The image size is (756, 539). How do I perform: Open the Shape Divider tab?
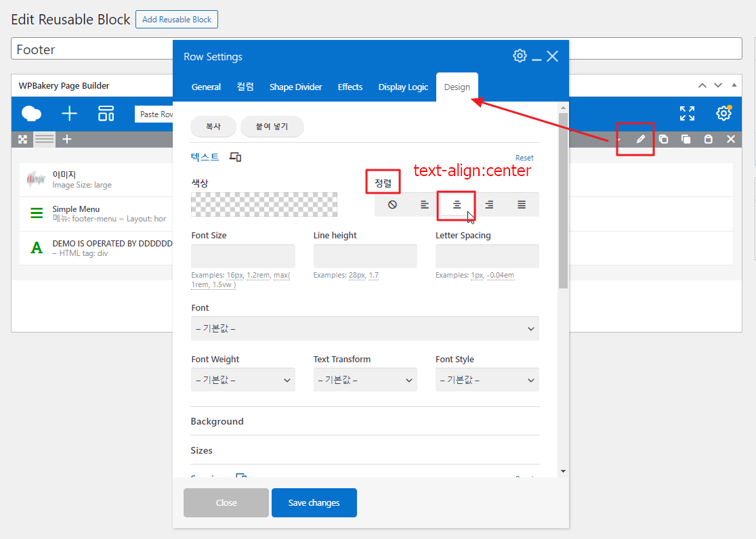[x=295, y=87]
